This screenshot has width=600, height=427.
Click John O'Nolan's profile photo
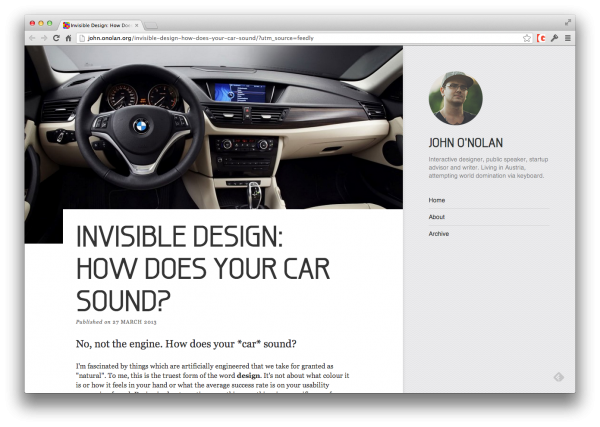point(455,98)
